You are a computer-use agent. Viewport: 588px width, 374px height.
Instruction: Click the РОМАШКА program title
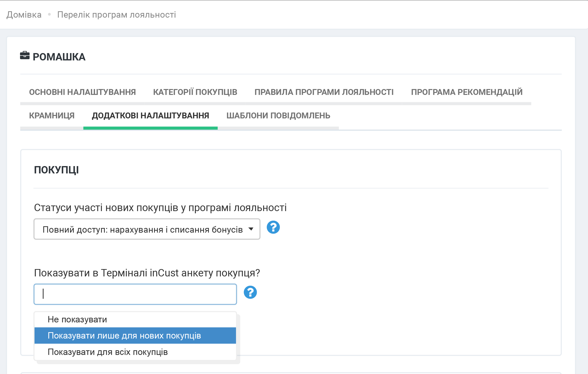coord(59,57)
